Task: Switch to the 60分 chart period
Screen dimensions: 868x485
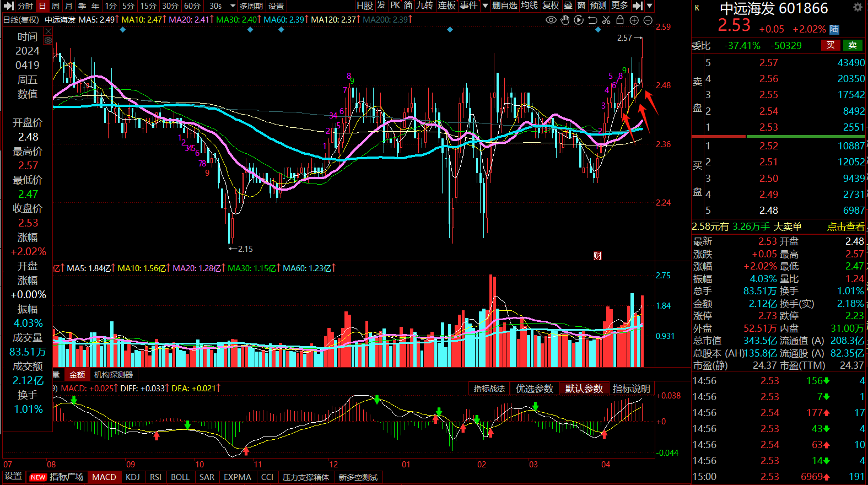Action: (x=192, y=6)
